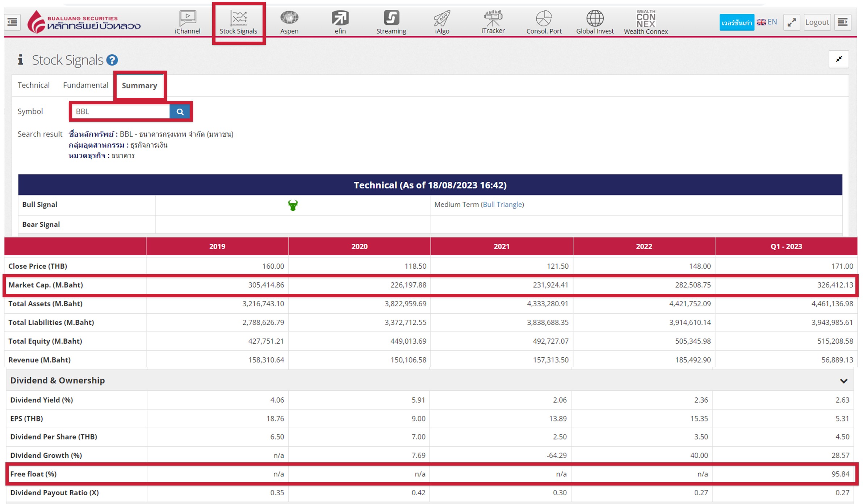Click free float value 95.84
The width and height of the screenshot is (863, 504).
(840, 474)
